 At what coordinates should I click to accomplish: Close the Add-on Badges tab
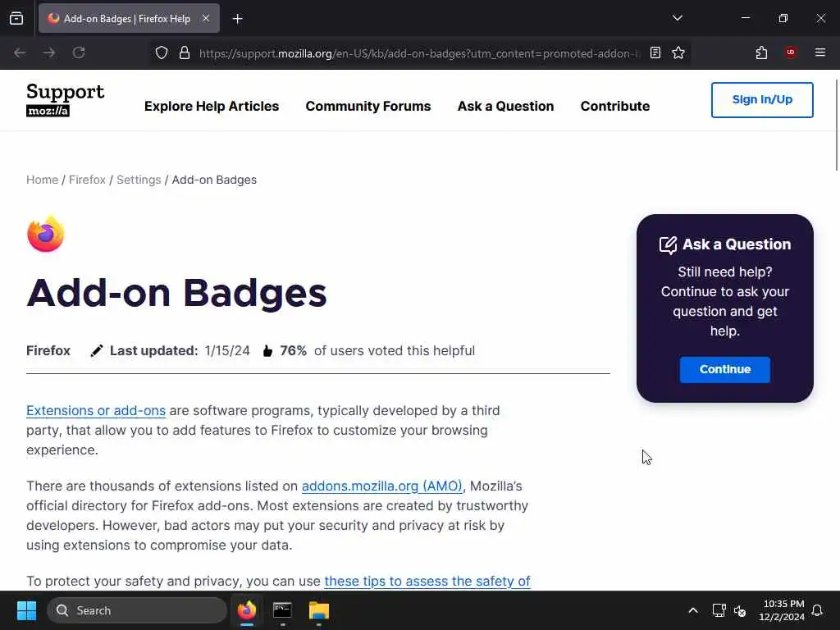click(x=206, y=18)
